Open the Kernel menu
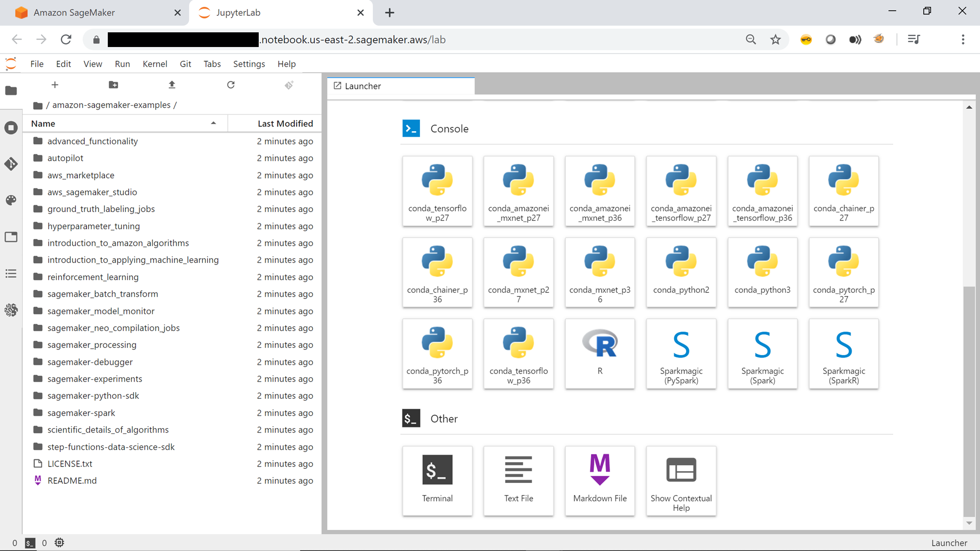The height and width of the screenshot is (551, 980). (x=154, y=64)
